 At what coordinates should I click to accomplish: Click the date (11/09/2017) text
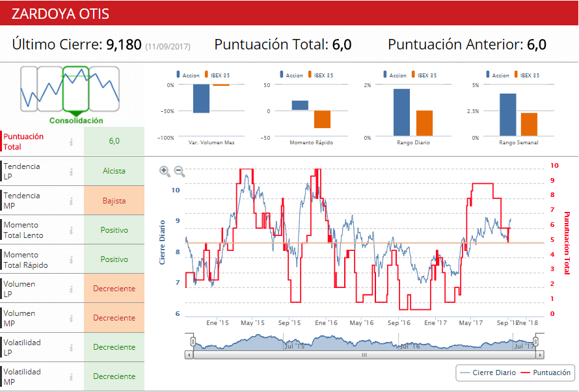click(x=168, y=47)
